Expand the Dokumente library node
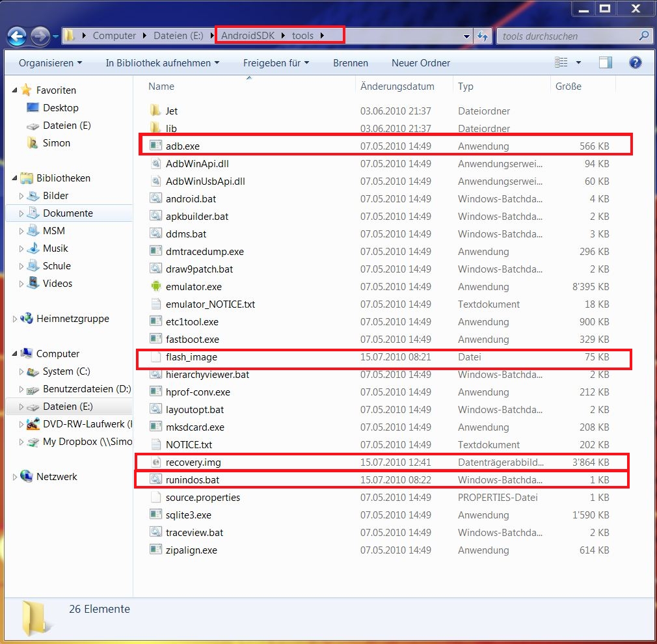This screenshot has width=657, height=644. (21, 213)
